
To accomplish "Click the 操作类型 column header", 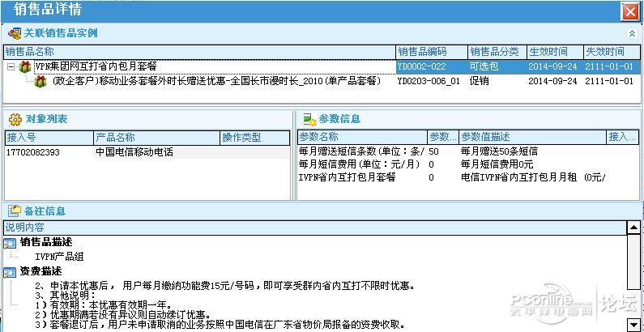I will pyautogui.click(x=255, y=138).
